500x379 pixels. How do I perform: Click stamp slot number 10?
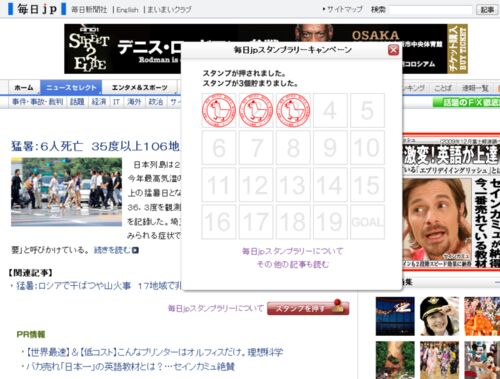coord(367,148)
